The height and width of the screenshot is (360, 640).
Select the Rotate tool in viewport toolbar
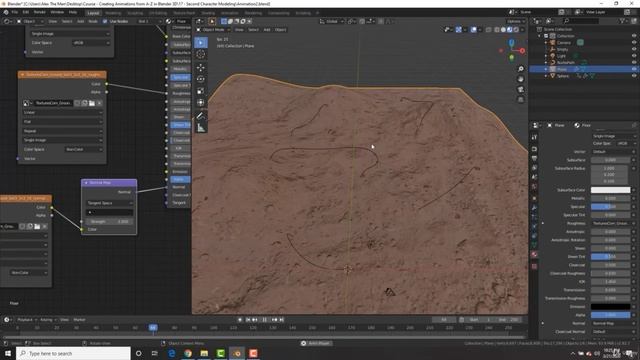coord(200,79)
